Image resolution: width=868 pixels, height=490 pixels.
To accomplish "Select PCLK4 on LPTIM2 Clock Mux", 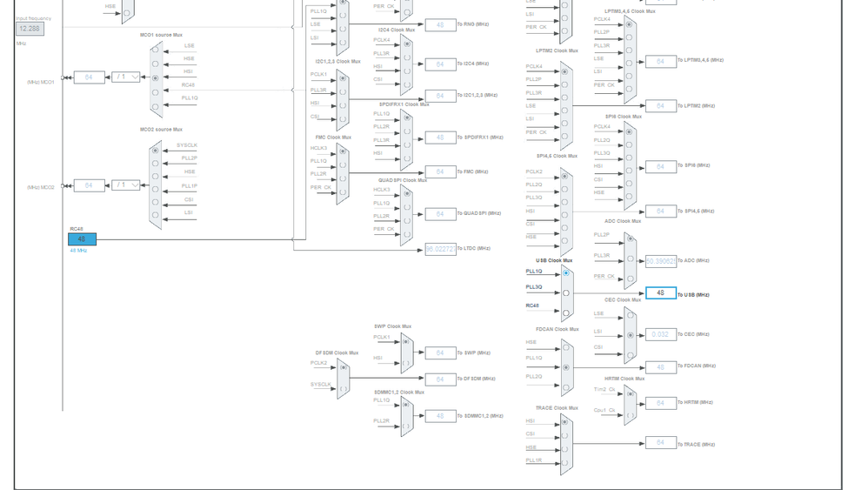I will (x=564, y=71).
